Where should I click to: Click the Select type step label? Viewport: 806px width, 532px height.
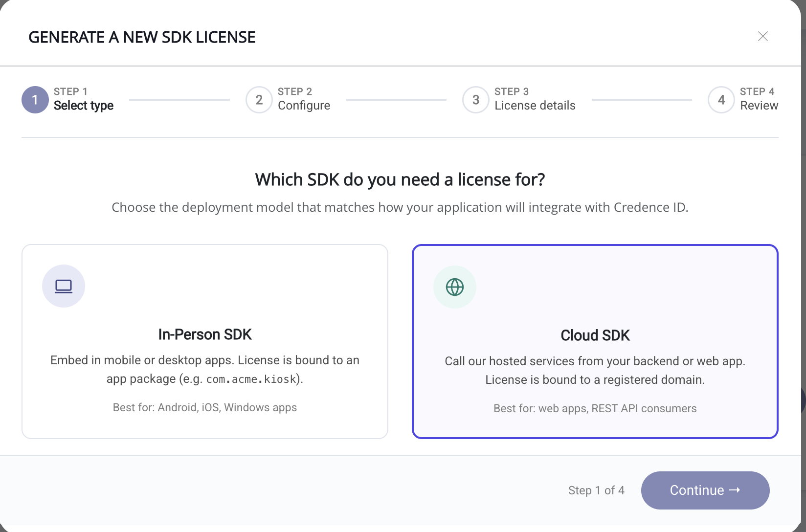[84, 106]
